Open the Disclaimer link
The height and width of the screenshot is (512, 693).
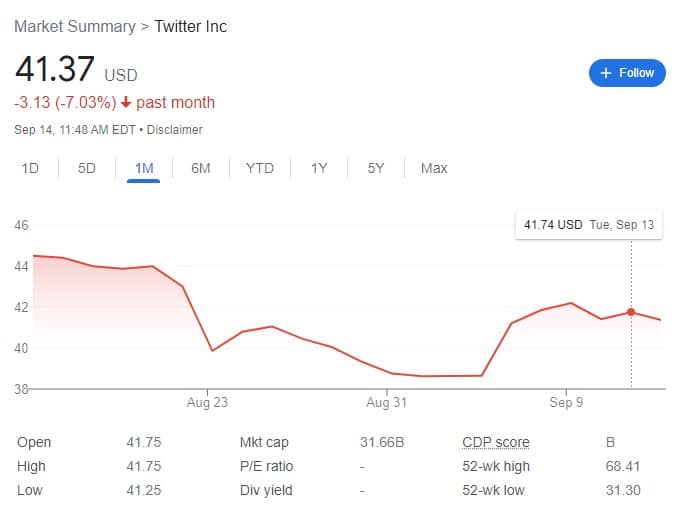click(175, 130)
